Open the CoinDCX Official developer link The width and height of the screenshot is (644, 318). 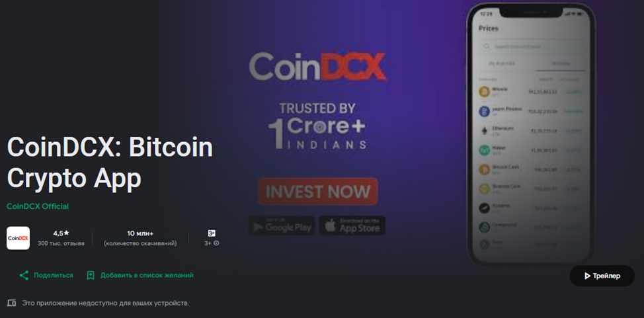pyautogui.click(x=38, y=206)
